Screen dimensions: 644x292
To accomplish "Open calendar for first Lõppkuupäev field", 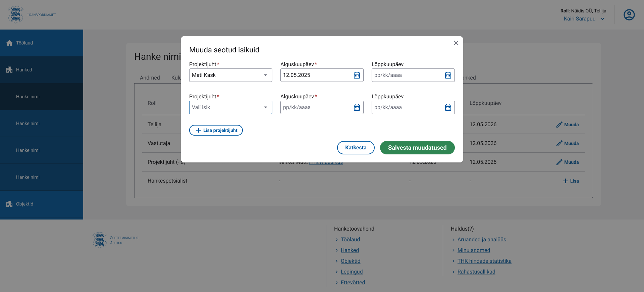I will coord(448,75).
